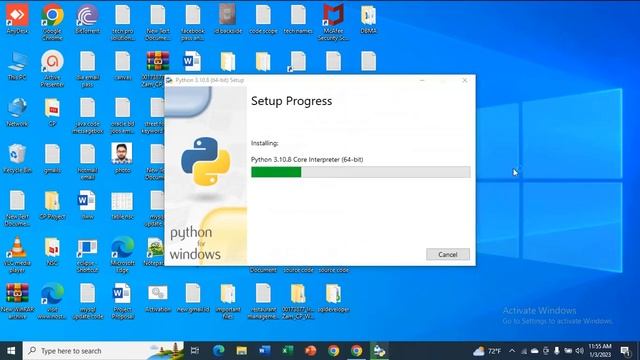Open McAfee Security Scan shortcut

333,22
